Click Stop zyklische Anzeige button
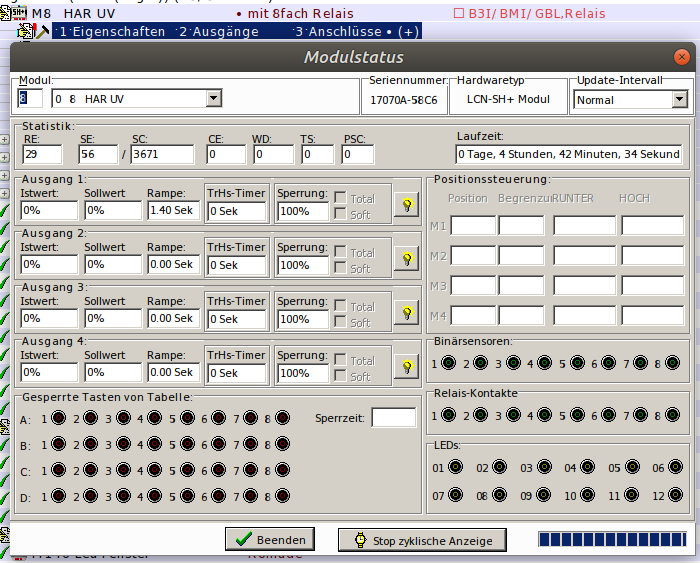700x563 pixels. (422, 540)
